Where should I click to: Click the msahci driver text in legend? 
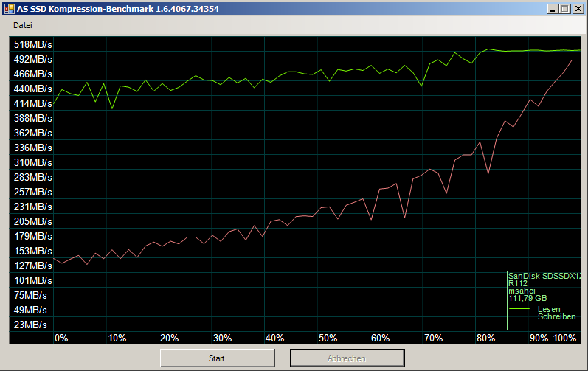[x=522, y=291]
